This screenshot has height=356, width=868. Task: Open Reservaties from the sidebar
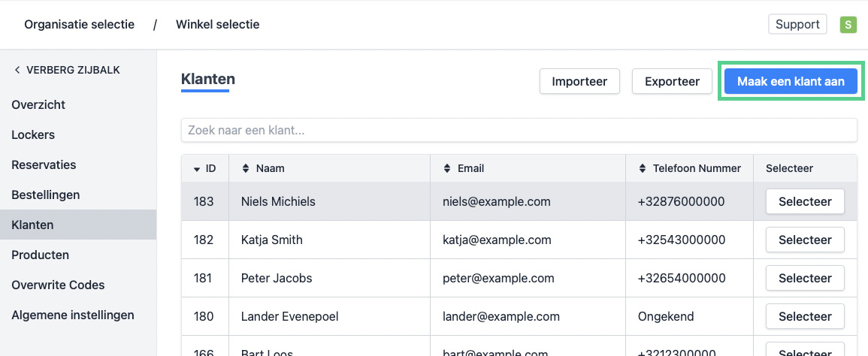coord(44,165)
